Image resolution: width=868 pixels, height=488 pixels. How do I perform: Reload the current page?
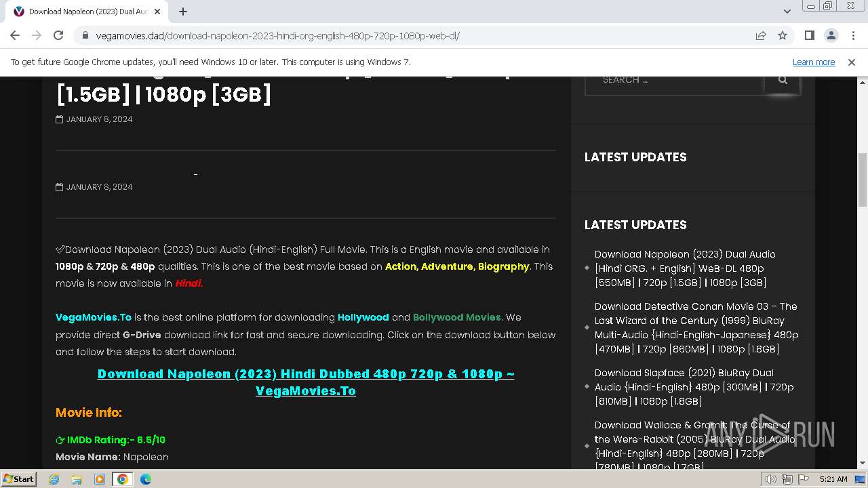pos(58,35)
